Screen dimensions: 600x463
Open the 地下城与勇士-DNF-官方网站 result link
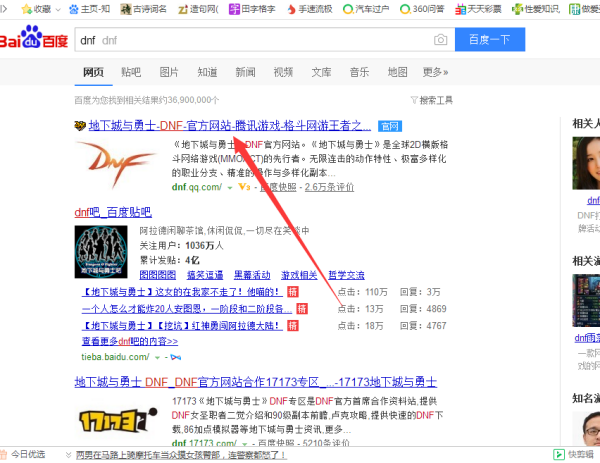tap(230, 126)
